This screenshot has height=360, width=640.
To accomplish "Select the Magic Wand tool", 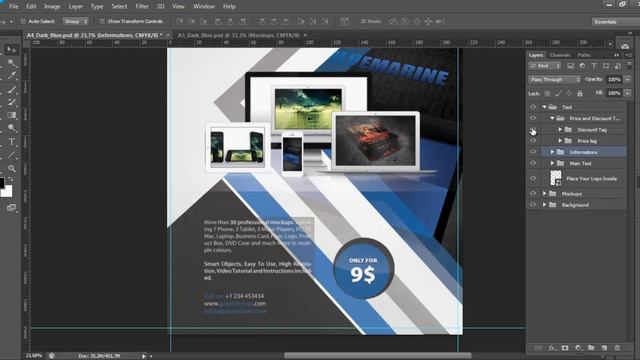I will 12,62.
